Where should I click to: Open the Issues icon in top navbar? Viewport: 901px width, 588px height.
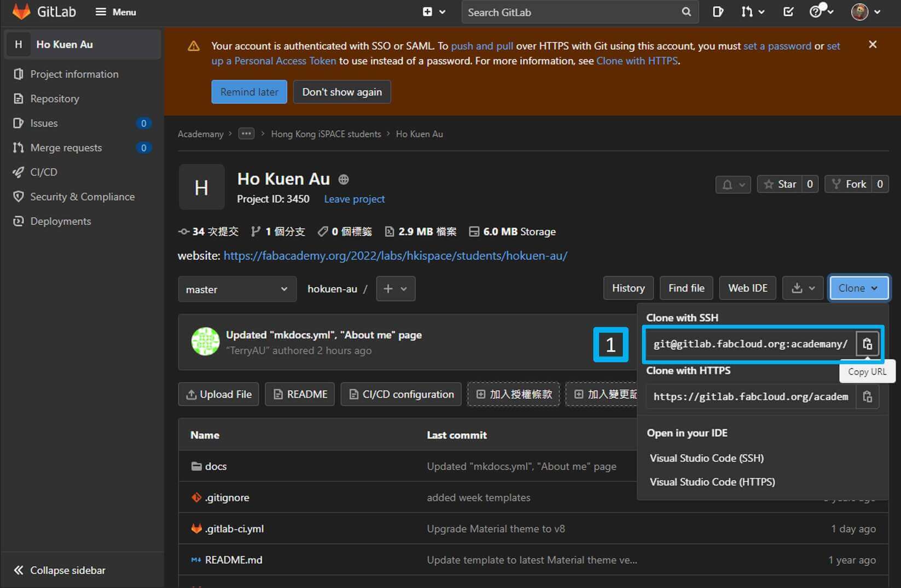coord(718,12)
